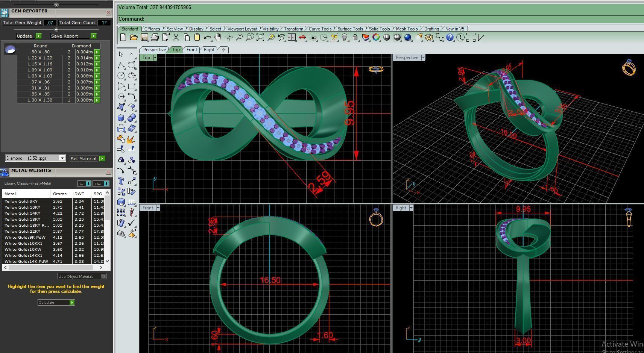Open the Top viewport title dropdown arrow
The width and height of the screenshot is (644, 353).
coord(155,58)
